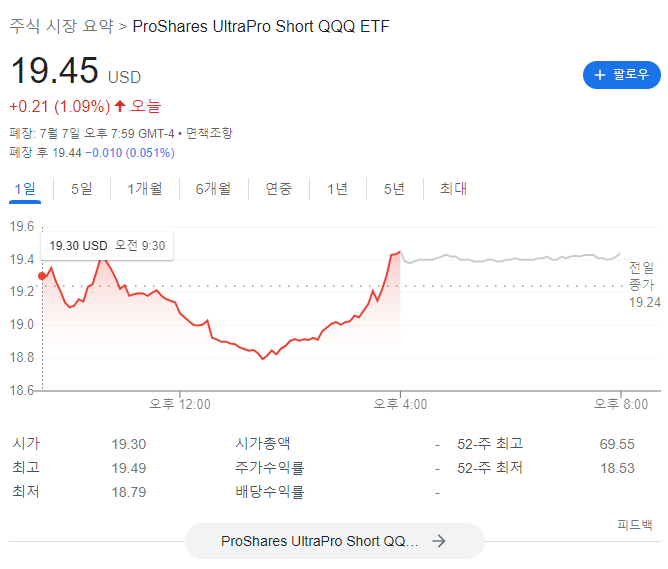Open the 주식 시장 요약 breadcrumb link

click(62, 26)
